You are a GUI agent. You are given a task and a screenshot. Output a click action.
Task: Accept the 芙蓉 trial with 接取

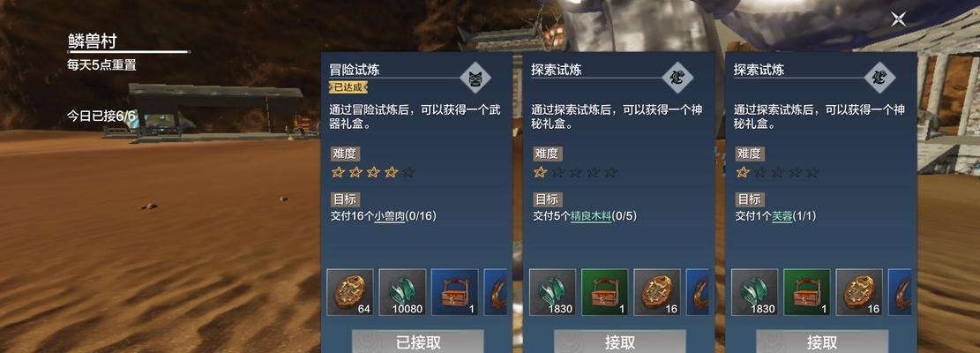(x=822, y=342)
